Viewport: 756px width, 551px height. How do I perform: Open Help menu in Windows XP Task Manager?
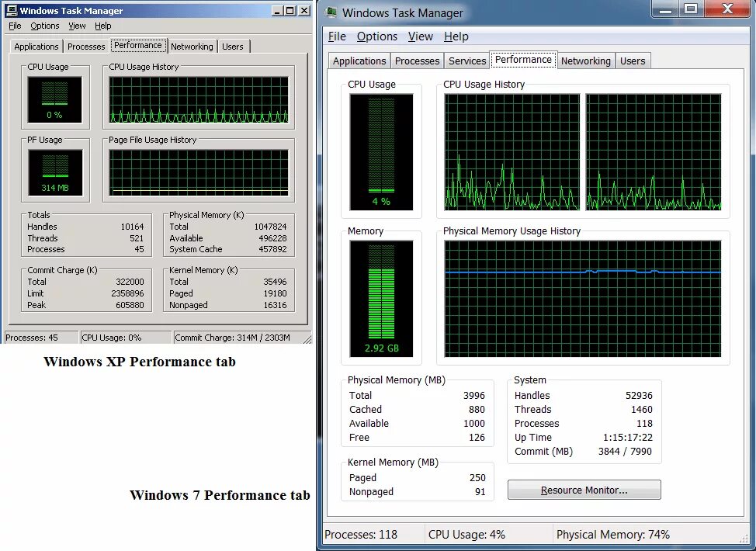pyautogui.click(x=102, y=26)
